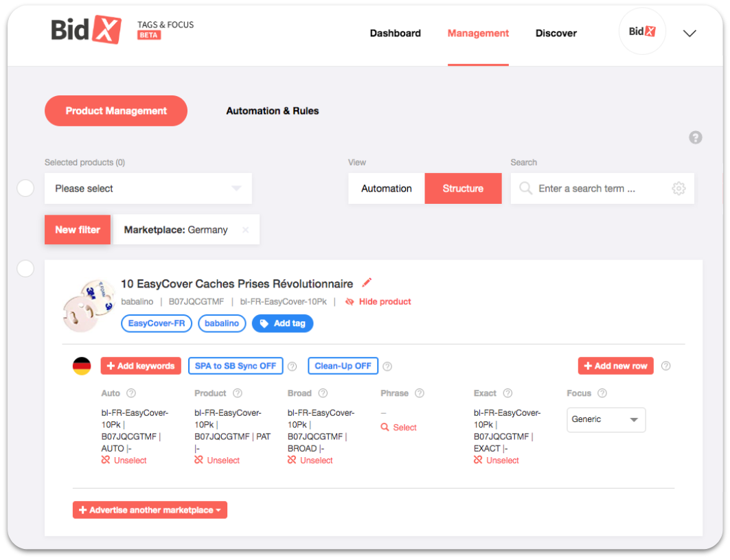Check the select-all products circle
The width and height of the screenshot is (730, 560).
(x=25, y=187)
